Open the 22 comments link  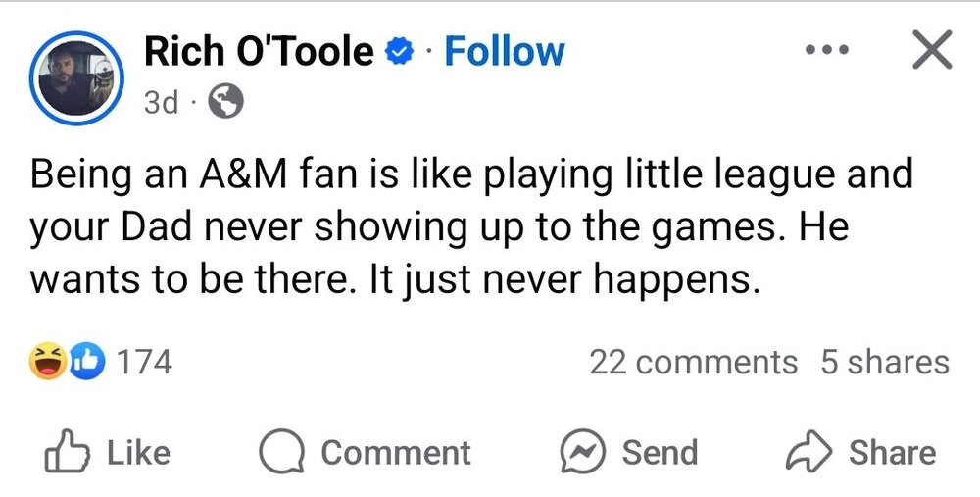693,363
